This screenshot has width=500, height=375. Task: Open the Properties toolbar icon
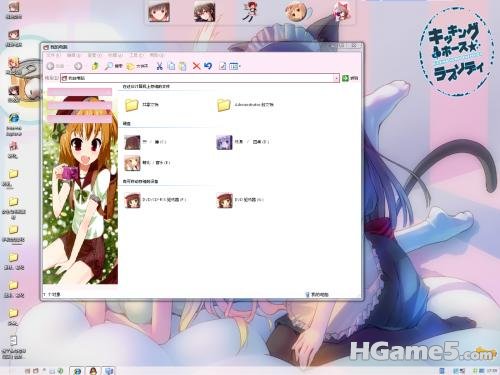pyautogui.click(x=222, y=66)
